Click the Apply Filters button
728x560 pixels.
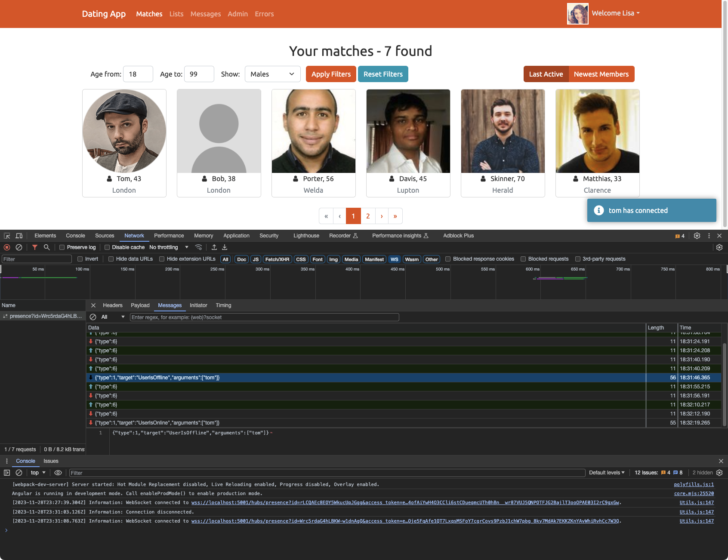pos(331,74)
